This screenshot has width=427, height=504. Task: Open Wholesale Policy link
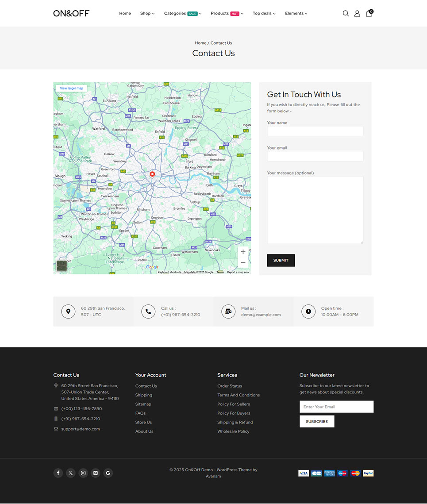point(234,431)
